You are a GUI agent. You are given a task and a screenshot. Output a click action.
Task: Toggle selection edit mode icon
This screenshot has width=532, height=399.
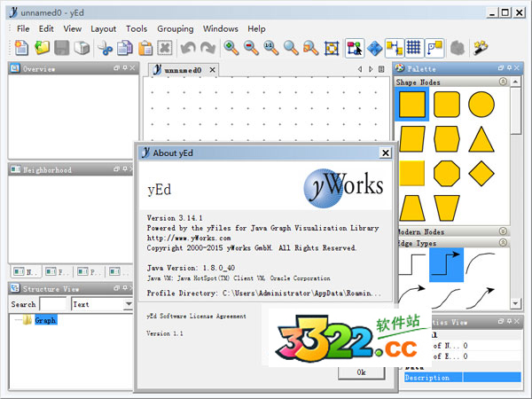click(355, 48)
